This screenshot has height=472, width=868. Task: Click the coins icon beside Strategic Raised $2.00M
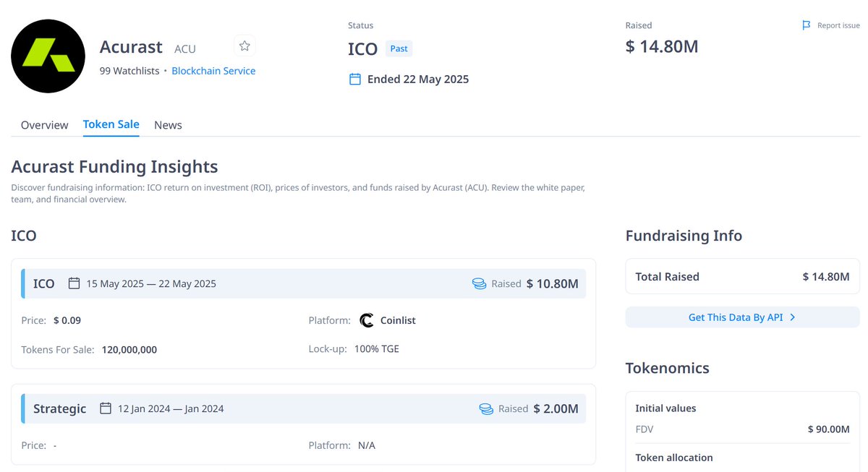click(485, 408)
